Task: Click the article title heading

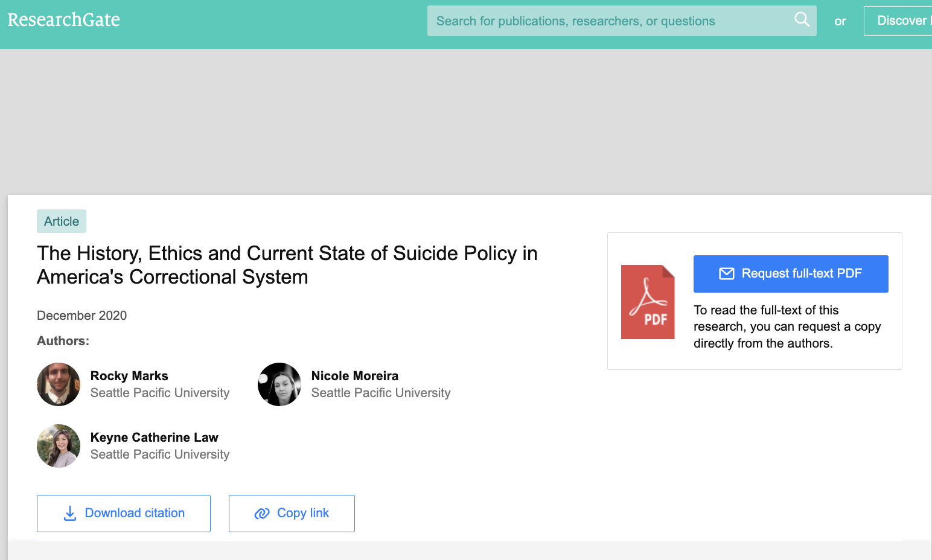Action: tap(287, 265)
